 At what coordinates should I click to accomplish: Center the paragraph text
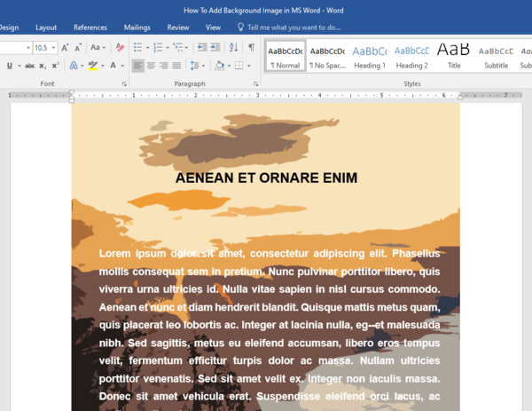pos(151,66)
